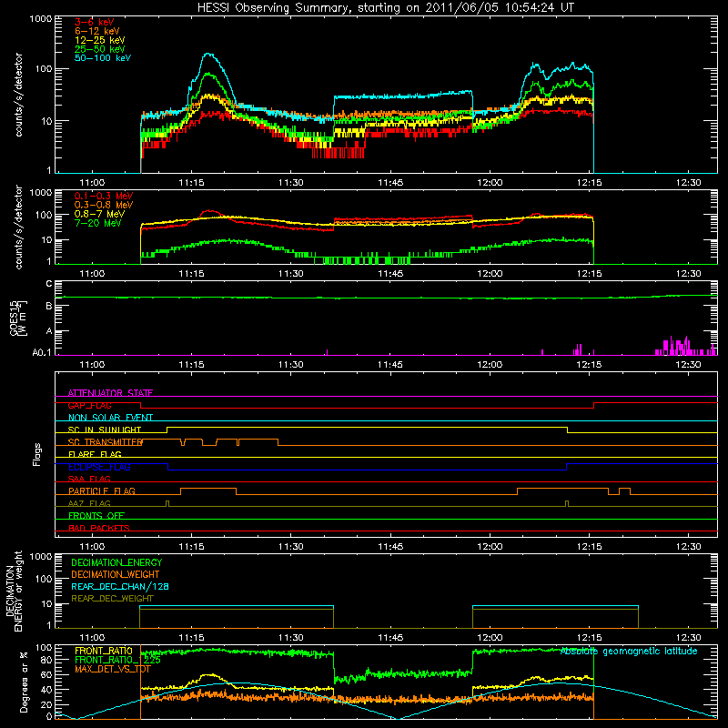
Task: Click the yellow 0.8-7 MeV legend entry
Action: pos(100,215)
